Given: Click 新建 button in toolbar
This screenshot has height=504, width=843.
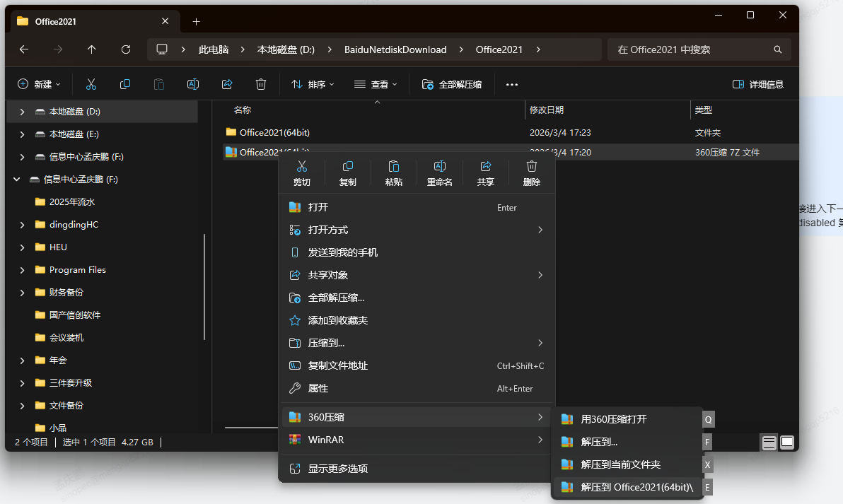Looking at the screenshot, I should 39,84.
